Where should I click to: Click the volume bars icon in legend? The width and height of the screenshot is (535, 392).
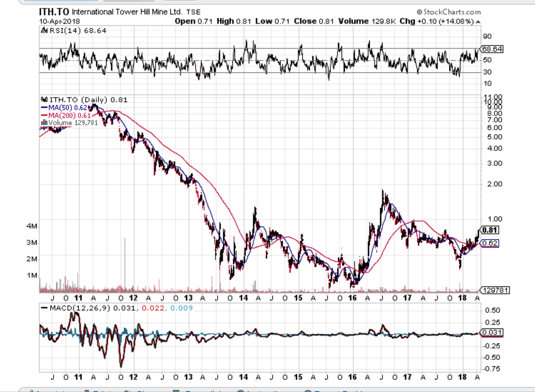[x=44, y=123]
